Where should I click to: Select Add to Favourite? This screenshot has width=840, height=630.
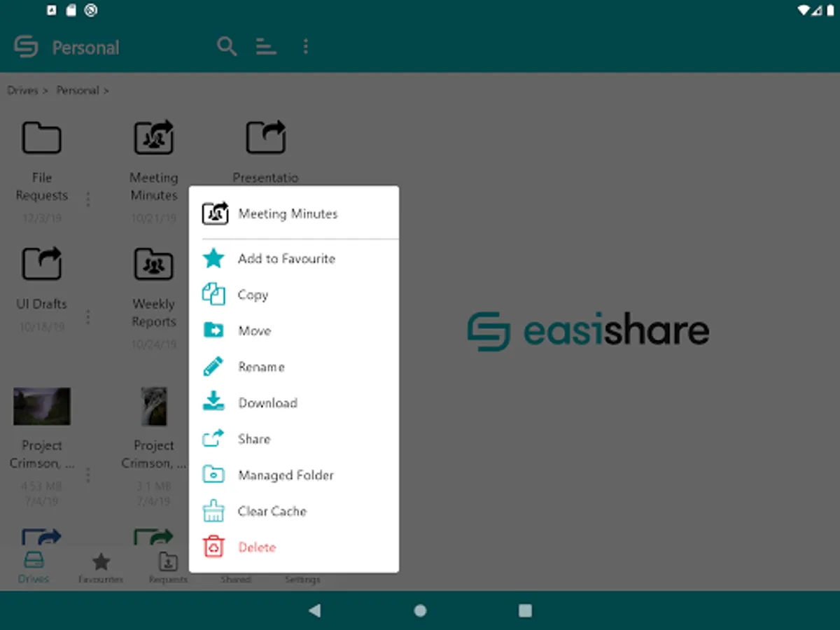pyautogui.click(x=294, y=259)
